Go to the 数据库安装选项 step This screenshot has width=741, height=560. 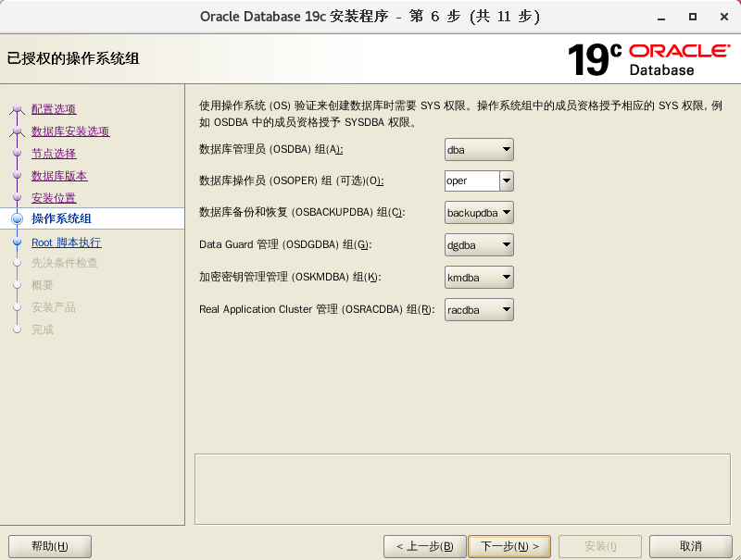[70, 131]
